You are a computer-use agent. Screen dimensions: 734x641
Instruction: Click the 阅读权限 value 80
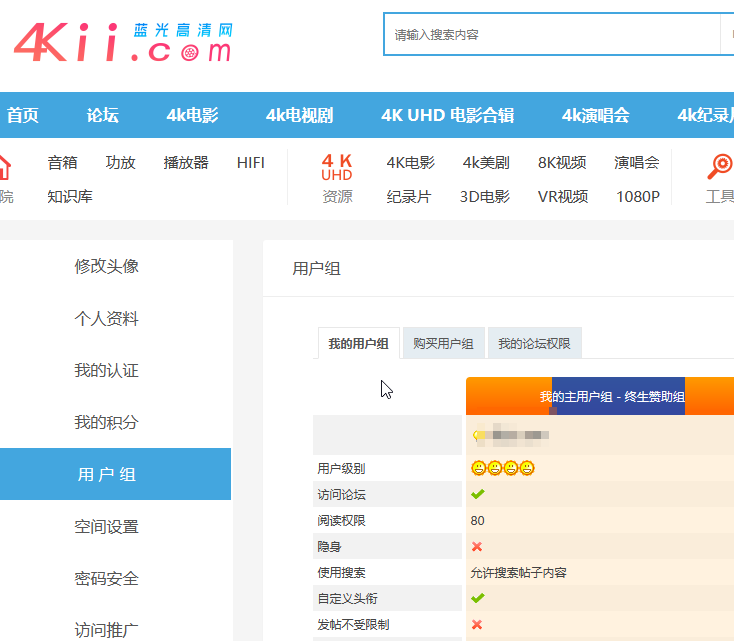pyautogui.click(x=477, y=521)
